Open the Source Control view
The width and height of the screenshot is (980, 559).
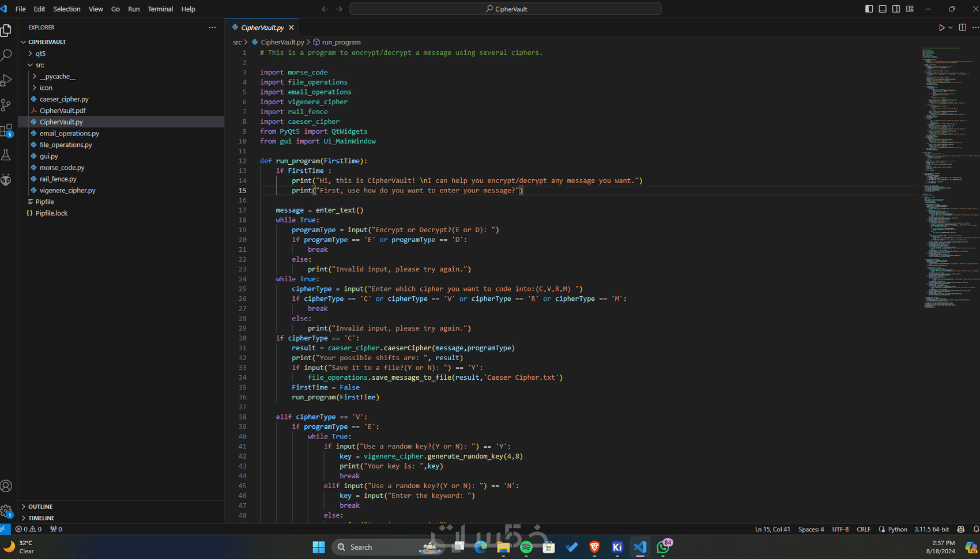pyautogui.click(x=6, y=105)
